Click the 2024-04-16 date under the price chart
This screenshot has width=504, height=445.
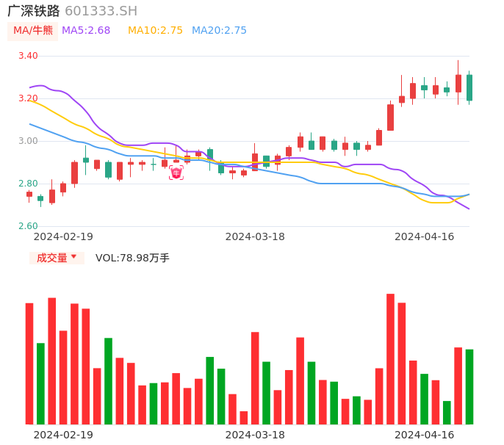click(x=425, y=236)
